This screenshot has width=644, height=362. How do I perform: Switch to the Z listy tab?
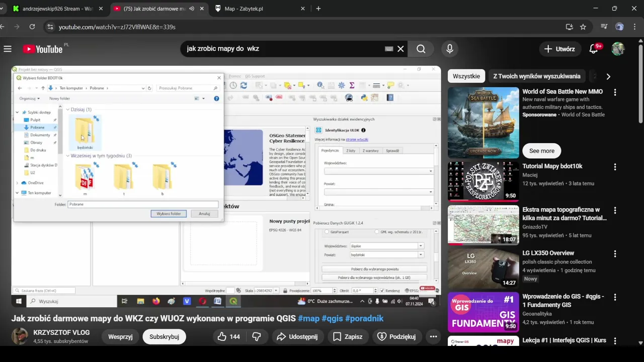pos(351,151)
